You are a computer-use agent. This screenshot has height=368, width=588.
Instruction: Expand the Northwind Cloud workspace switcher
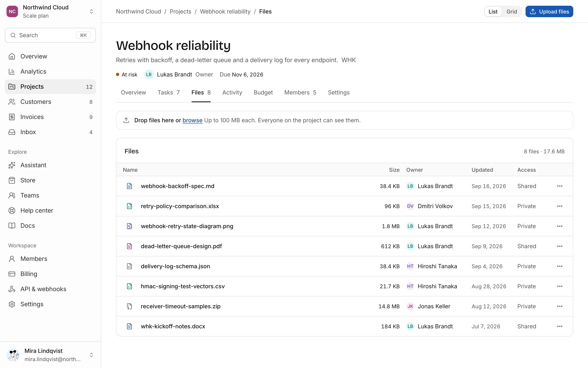click(91, 11)
